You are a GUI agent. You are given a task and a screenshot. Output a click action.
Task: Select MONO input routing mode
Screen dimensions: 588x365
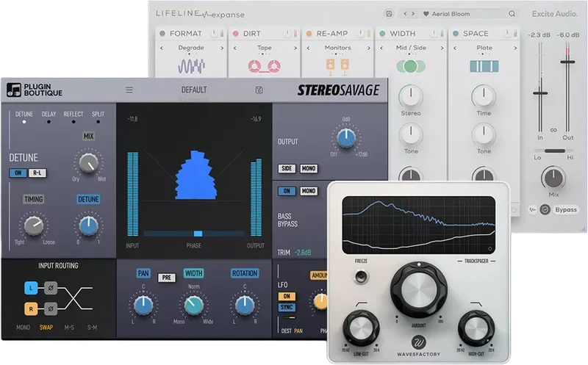(x=24, y=328)
